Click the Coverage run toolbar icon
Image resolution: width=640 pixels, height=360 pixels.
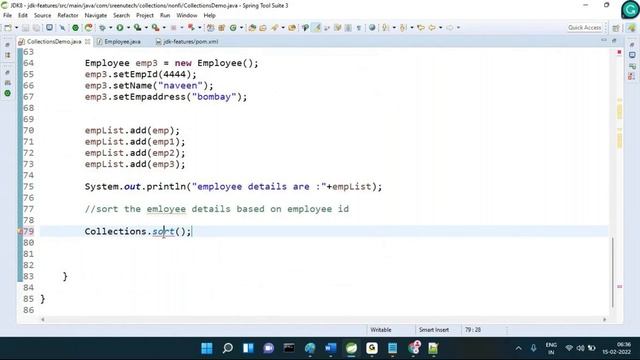pyautogui.click(x=138, y=28)
